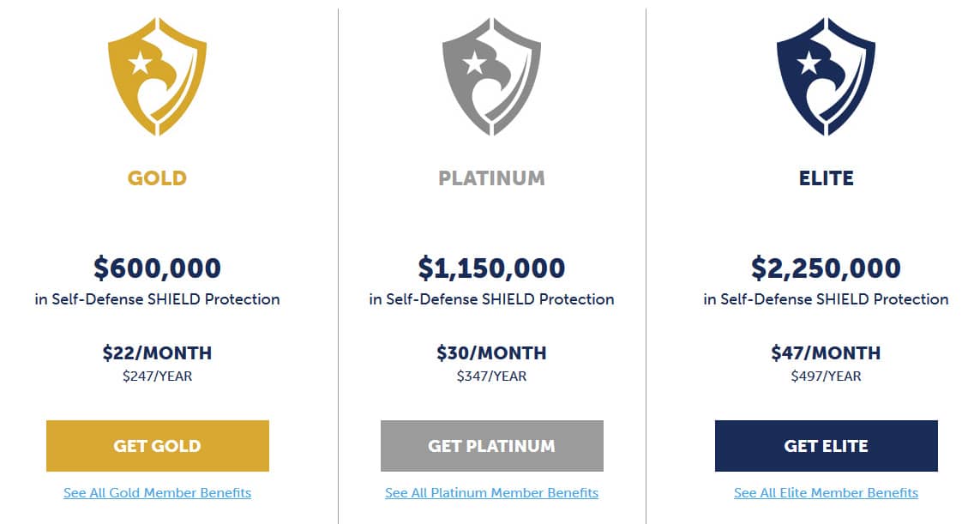Open See All Gold Member Benefits
This screenshot has width=980, height=524.
(157, 493)
